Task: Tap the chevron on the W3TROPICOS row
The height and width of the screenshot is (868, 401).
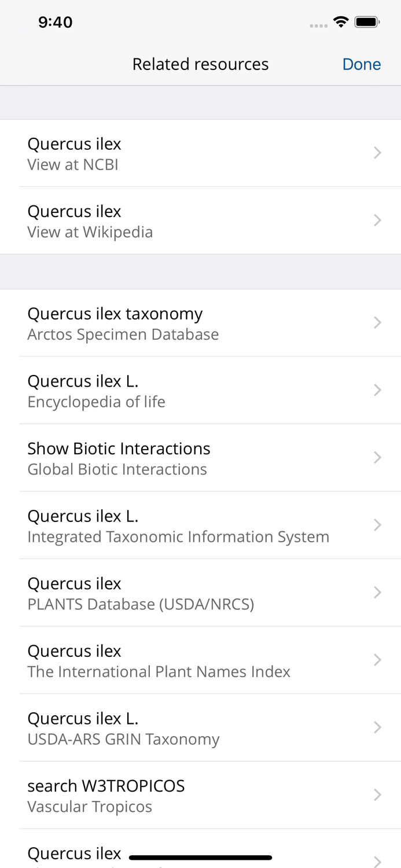Action: coord(377,795)
